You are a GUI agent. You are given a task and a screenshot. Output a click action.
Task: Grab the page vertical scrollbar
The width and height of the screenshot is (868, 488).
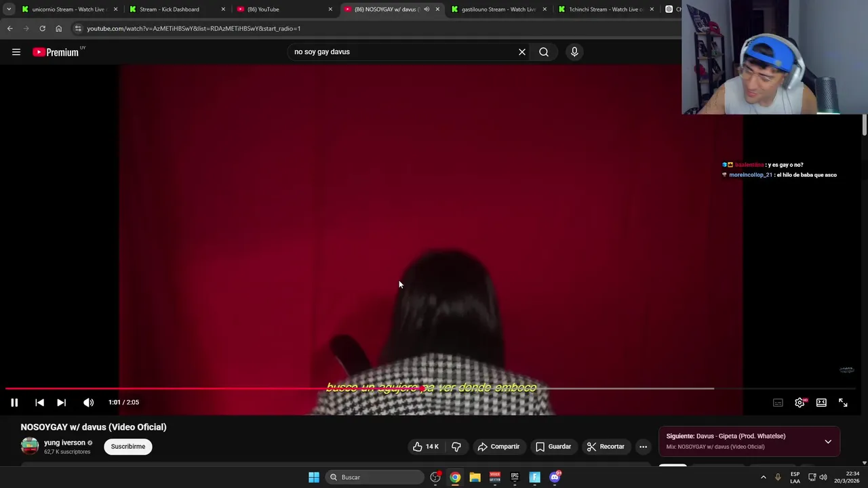coord(865,125)
